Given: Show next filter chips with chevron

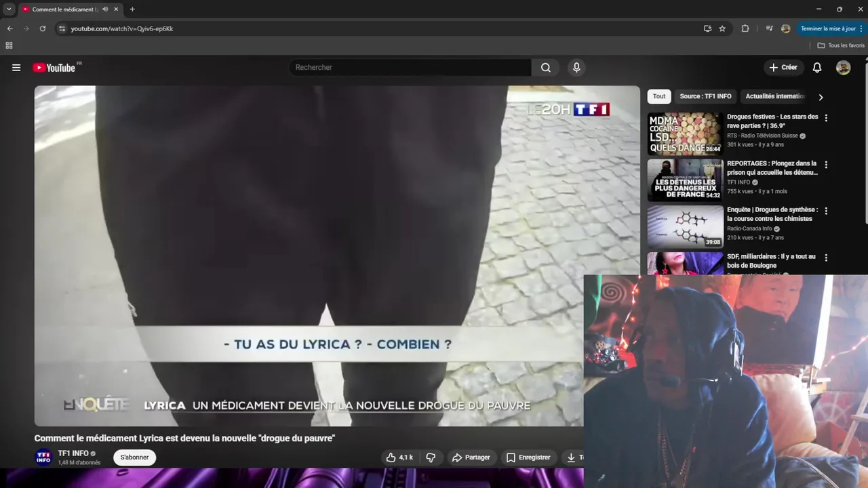Looking at the screenshot, I should (821, 97).
